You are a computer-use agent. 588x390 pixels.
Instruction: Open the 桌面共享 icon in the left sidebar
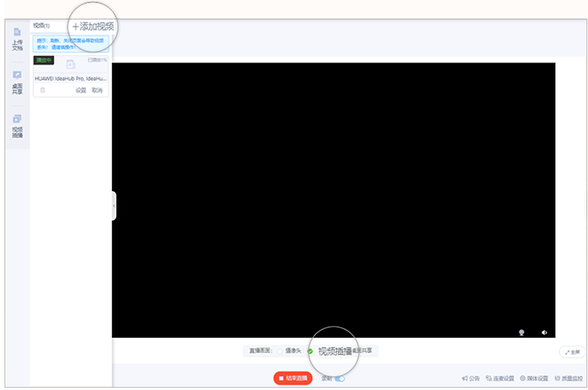click(17, 82)
